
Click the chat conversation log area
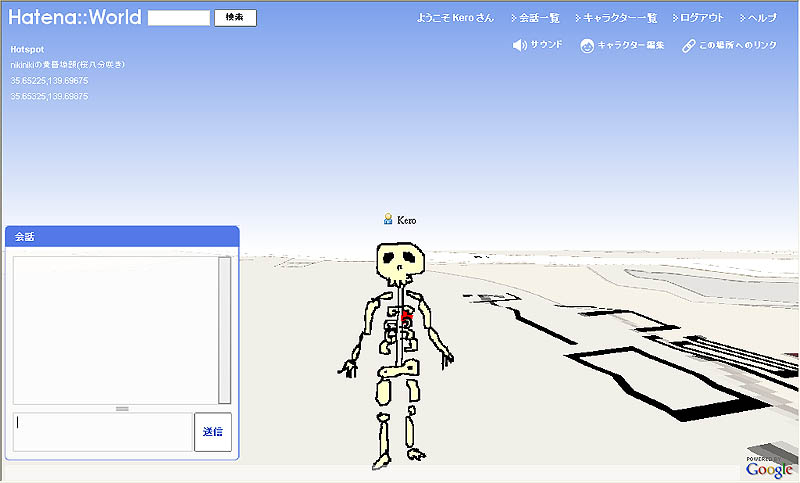(x=115, y=331)
